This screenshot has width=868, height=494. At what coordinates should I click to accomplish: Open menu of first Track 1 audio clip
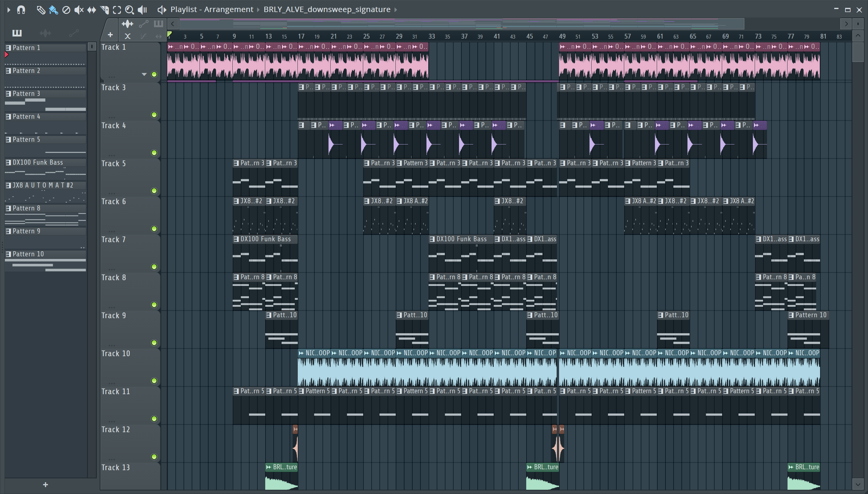point(171,47)
